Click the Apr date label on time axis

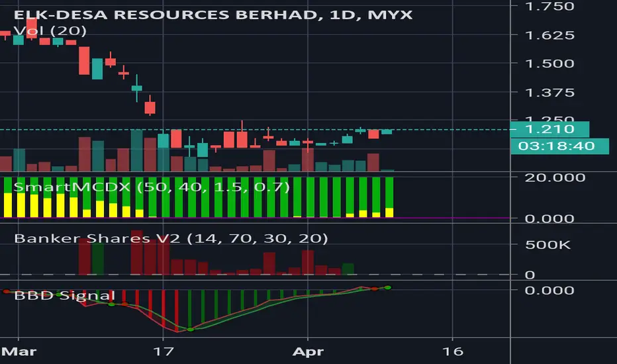[308, 351]
